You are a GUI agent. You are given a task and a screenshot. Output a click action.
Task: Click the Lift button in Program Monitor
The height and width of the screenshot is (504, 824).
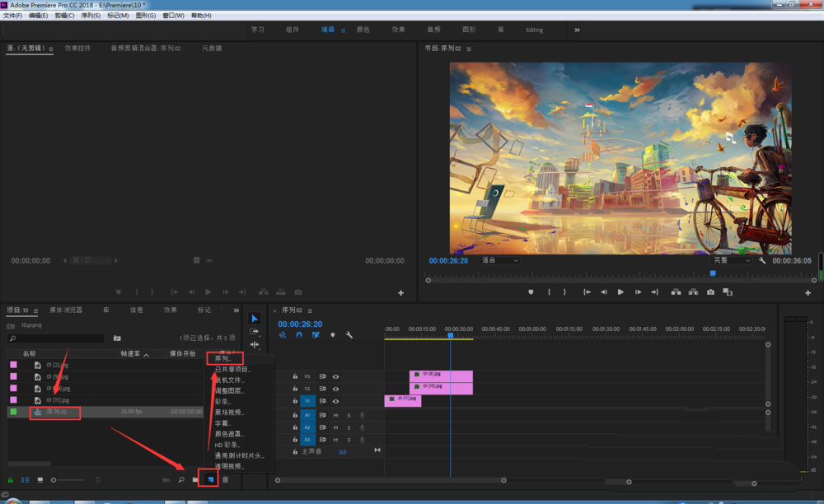pyautogui.click(x=676, y=292)
